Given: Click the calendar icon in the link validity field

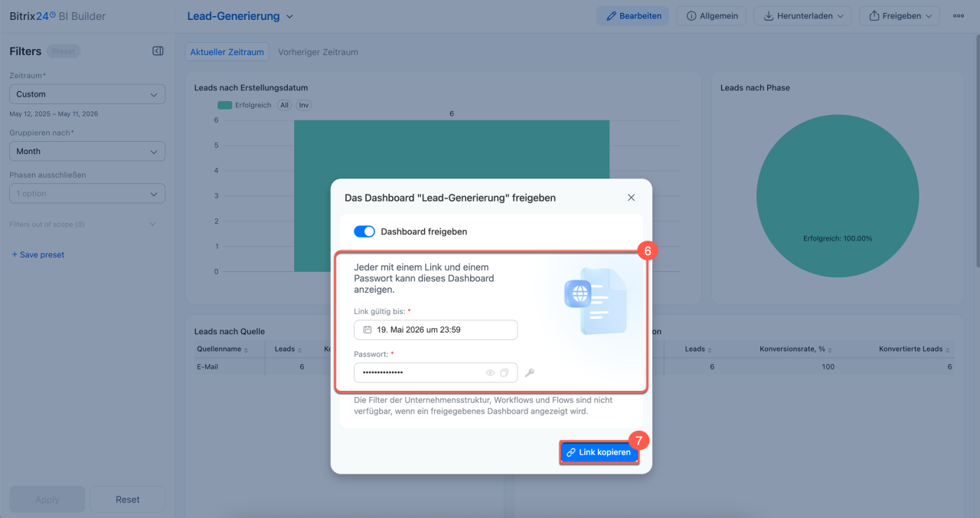Looking at the screenshot, I should coord(367,329).
